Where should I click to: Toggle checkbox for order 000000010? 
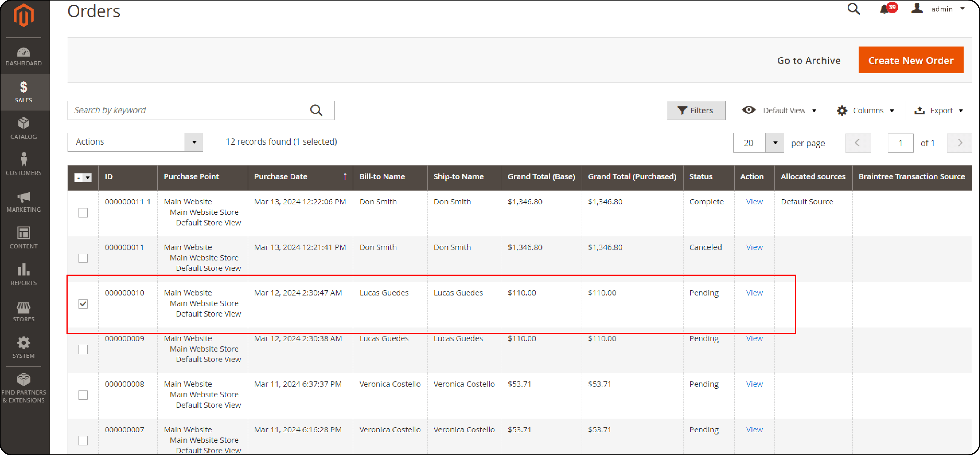pos(83,304)
